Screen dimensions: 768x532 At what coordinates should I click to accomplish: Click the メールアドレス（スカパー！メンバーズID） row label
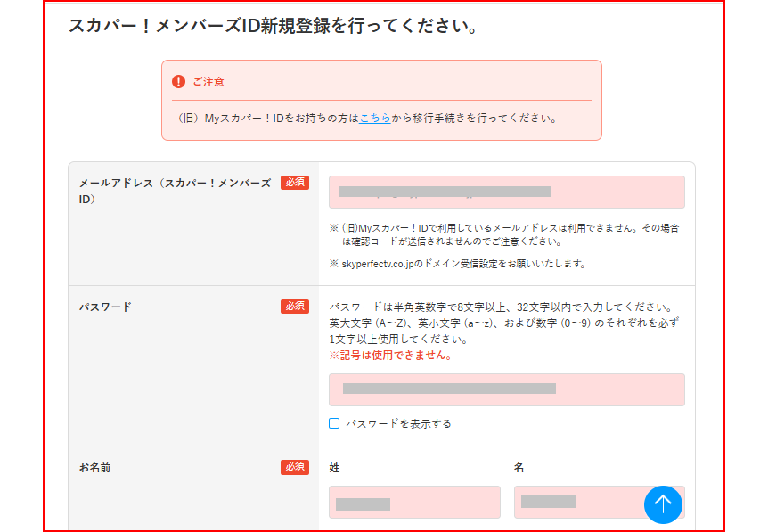175,191
